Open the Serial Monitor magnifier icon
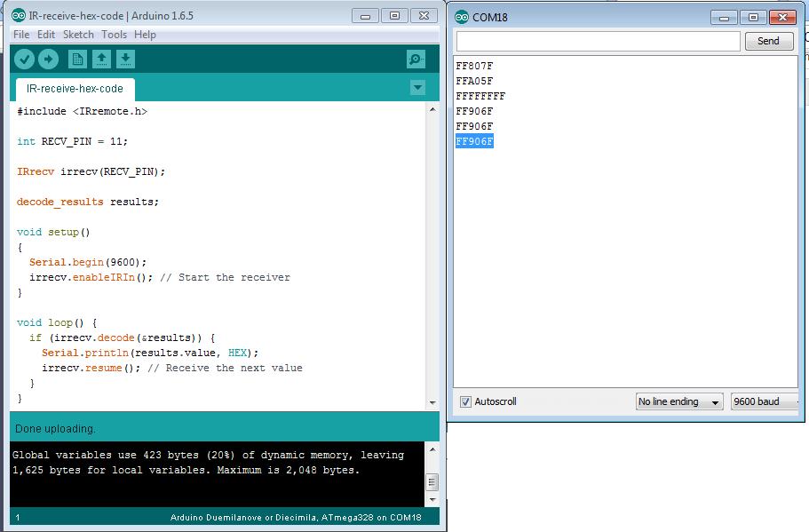The height and width of the screenshot is (532, 809). coord(416,60)
